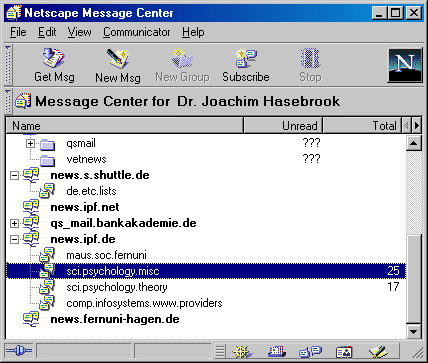Click the comp.infosystems.www.providers newsgroup icon
428x363 pixels.
(47, 303)
